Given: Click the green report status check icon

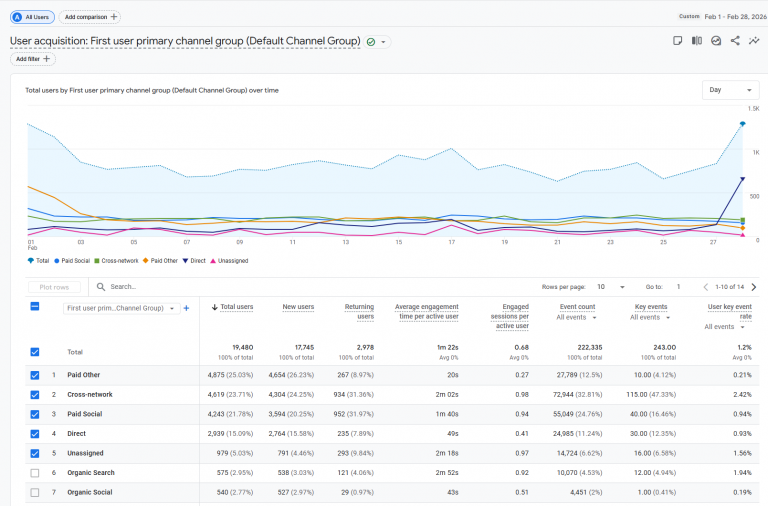Looking at the screenshot, I should click(371, 42).
